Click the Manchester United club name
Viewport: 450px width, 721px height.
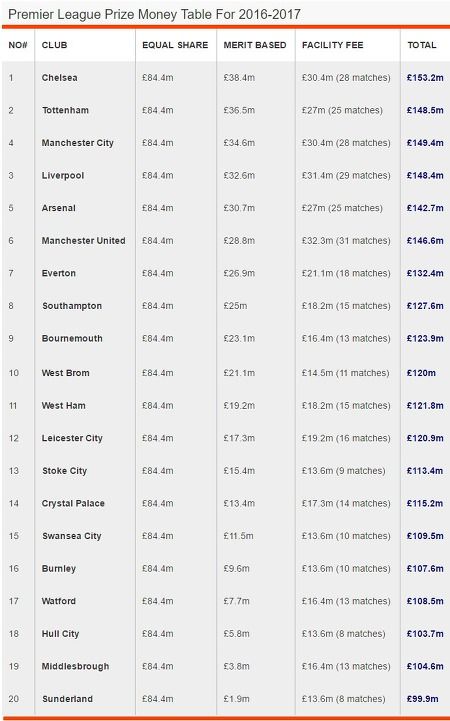click(x=83, y=241)
